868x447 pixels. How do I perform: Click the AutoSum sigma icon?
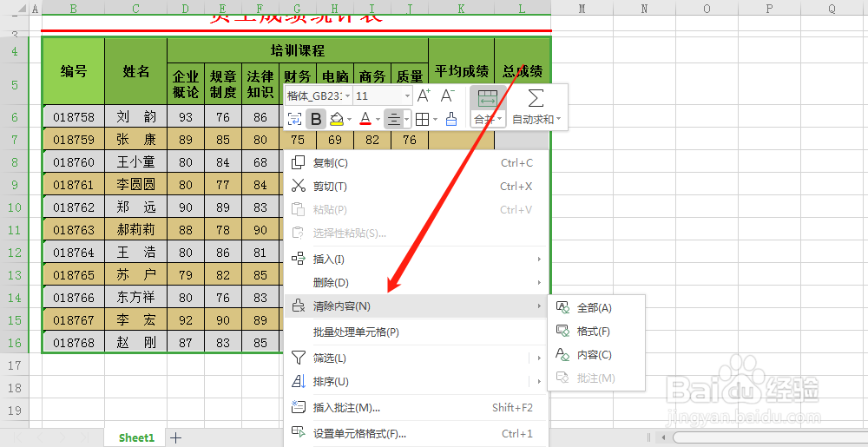point(535,98)
